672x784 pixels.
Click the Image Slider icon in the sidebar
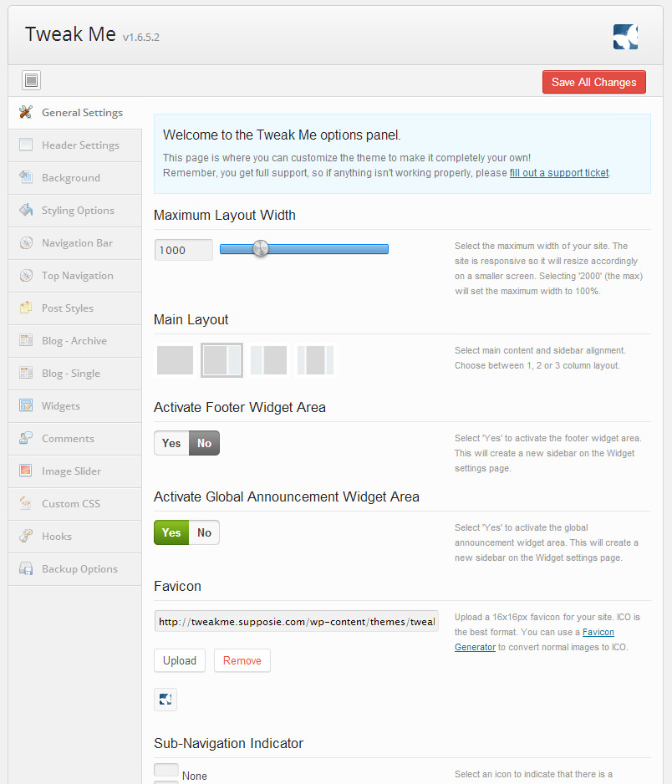[x=26, y=471]
